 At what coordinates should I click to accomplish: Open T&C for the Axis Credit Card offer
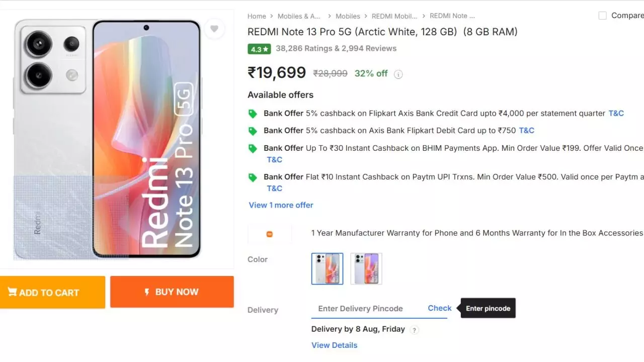pos(616,113)
